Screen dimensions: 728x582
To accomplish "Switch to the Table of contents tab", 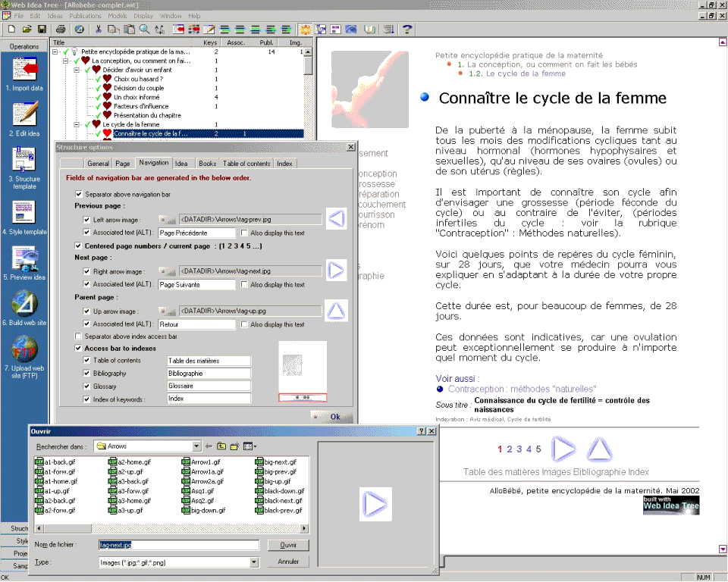I will (x=246, y=163).
